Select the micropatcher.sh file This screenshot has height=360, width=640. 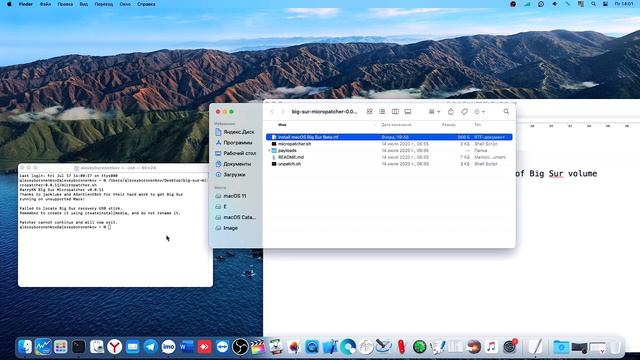pos(389,144)
